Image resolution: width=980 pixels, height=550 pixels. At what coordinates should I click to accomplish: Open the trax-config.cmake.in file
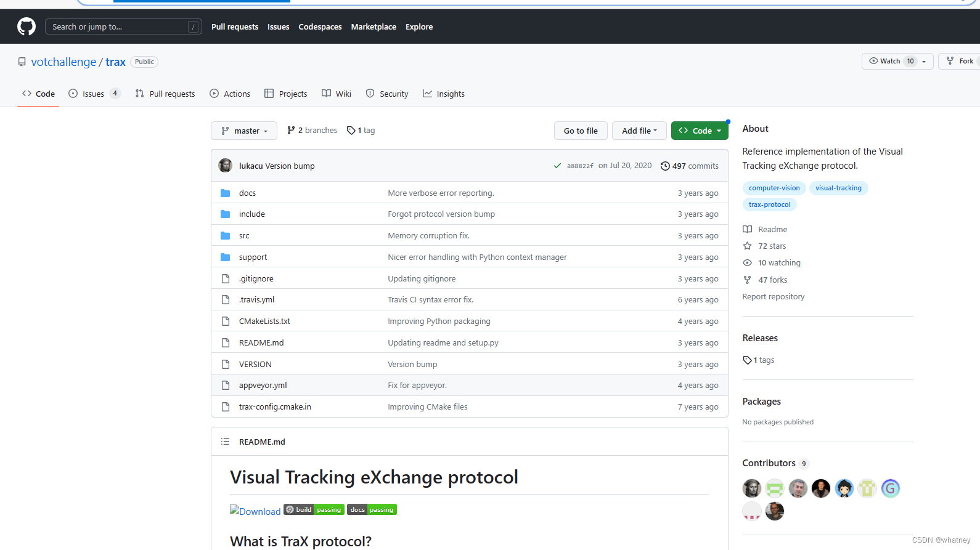[275, 406]
